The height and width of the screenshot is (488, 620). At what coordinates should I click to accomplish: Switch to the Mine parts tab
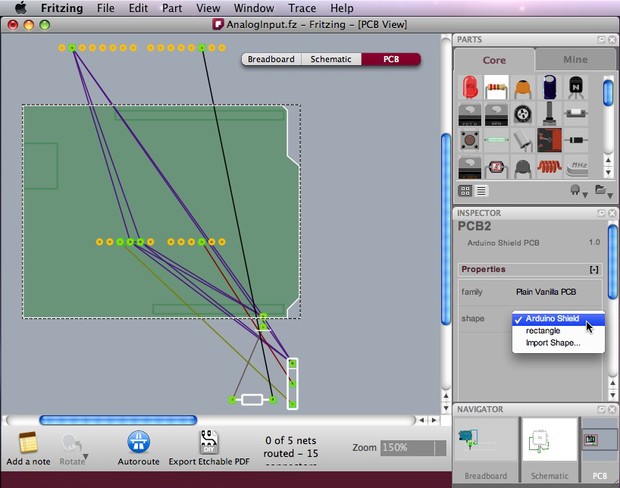click(575, 59)
